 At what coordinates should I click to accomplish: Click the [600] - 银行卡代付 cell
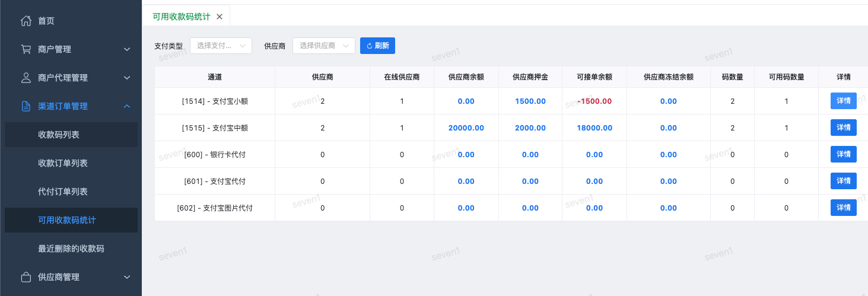tap(215, 155)
